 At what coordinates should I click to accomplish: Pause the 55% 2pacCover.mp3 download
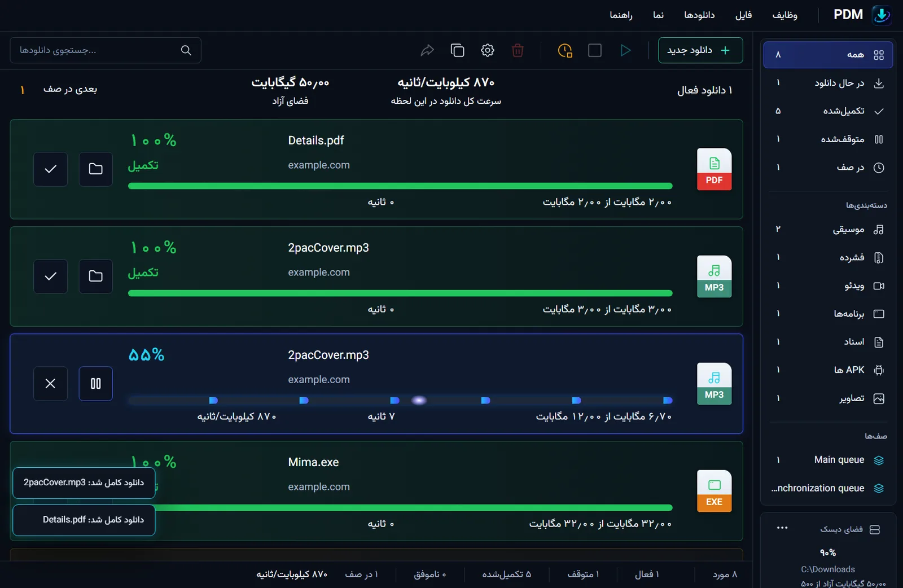pos(95,383)
